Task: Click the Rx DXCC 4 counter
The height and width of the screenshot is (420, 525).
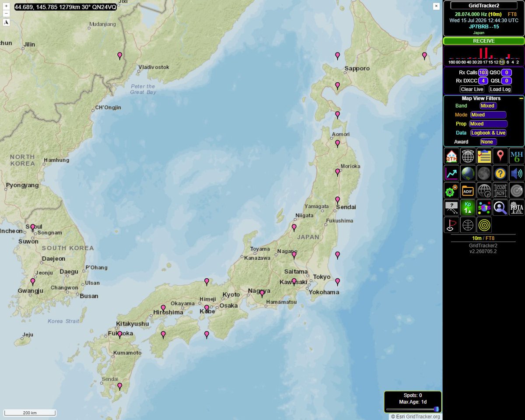Action: (483, 80)
